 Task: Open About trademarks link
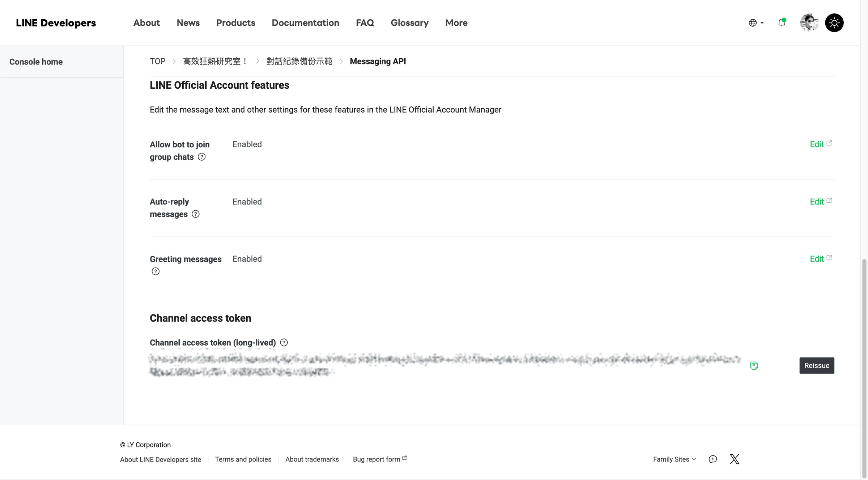(312, 459)
